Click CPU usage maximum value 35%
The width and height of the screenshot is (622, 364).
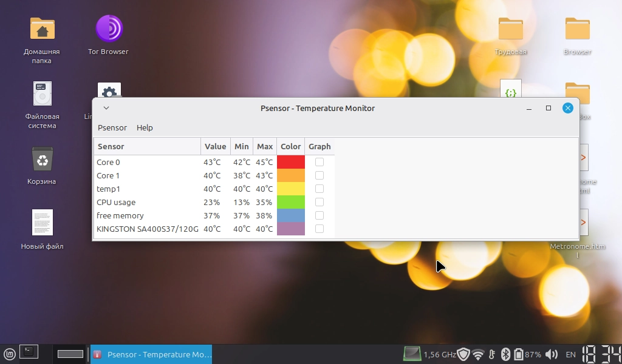coord(264,202)
